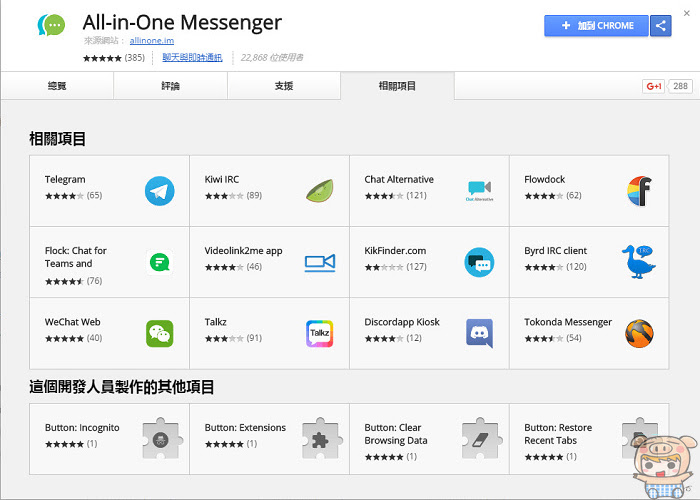
Task: Click the Kiwi IRC kiwi fruit icon
Action: tap(320, 191)
